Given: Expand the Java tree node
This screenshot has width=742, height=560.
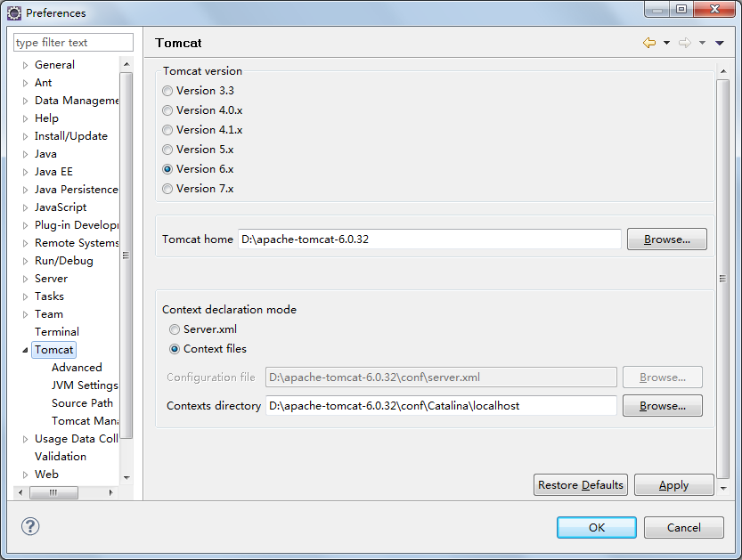Looking at the screenshot, I should point(26,154).
